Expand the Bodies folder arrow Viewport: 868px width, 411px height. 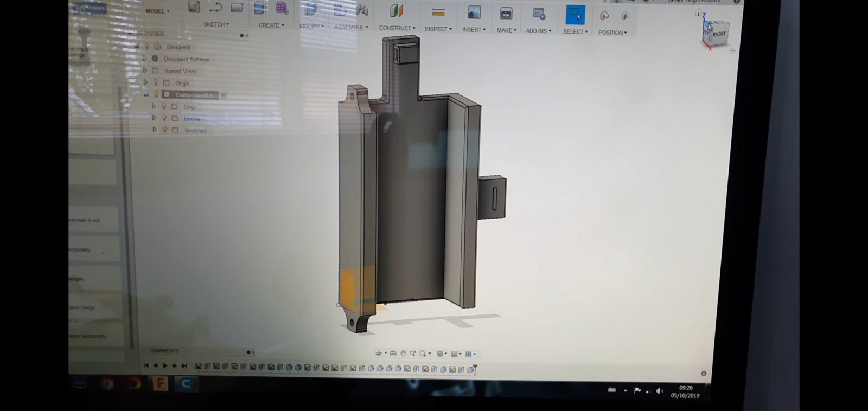tap(154, 118)
